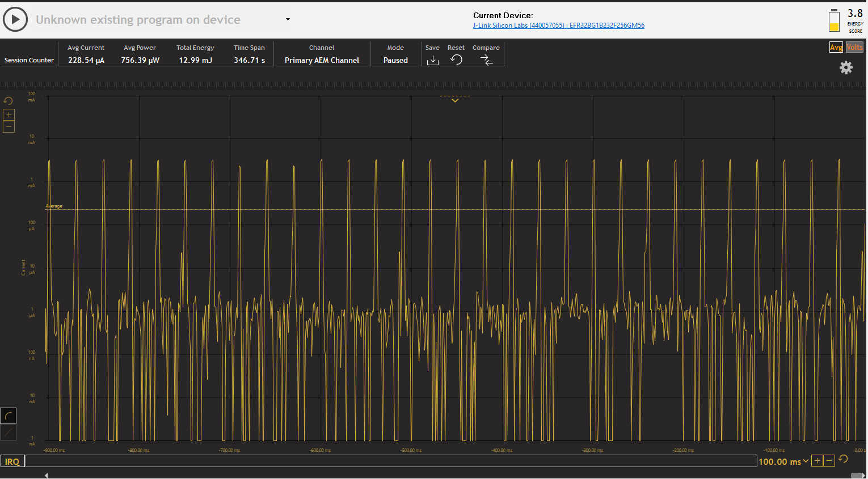Click the Compare sessions arrows icon
868x479 pixels.
click(x=486, y=60)
